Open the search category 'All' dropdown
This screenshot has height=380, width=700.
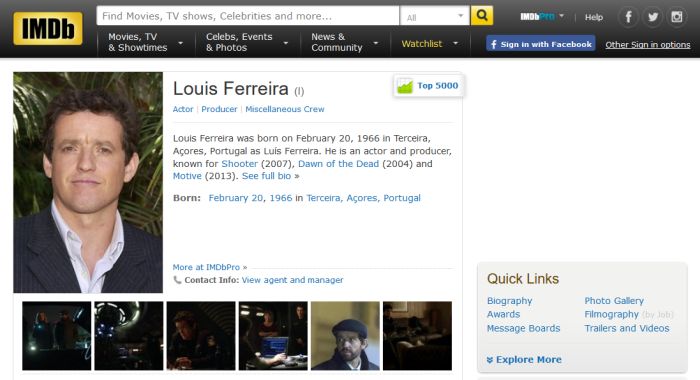434,17
